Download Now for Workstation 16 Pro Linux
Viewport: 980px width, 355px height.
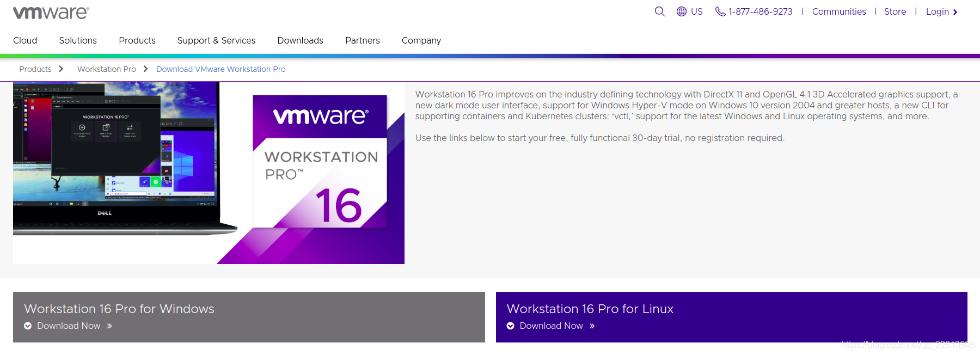(552, 326)
